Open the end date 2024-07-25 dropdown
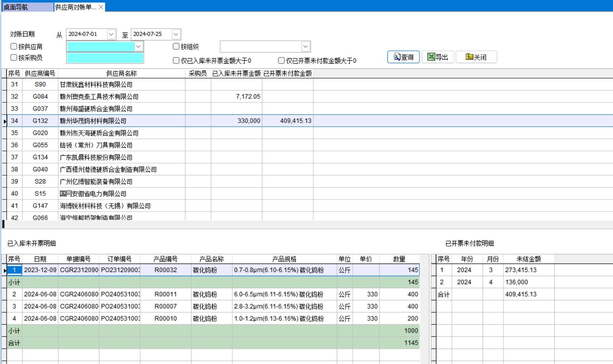This screenshot has width=613, height=364. [x=176, y=34]
